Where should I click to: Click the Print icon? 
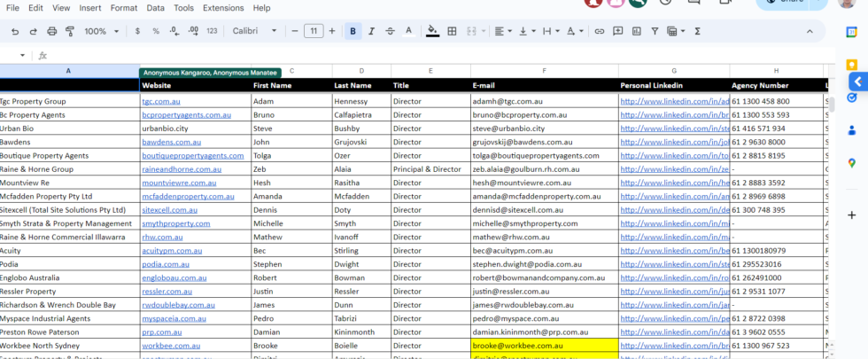pos(51,31)
